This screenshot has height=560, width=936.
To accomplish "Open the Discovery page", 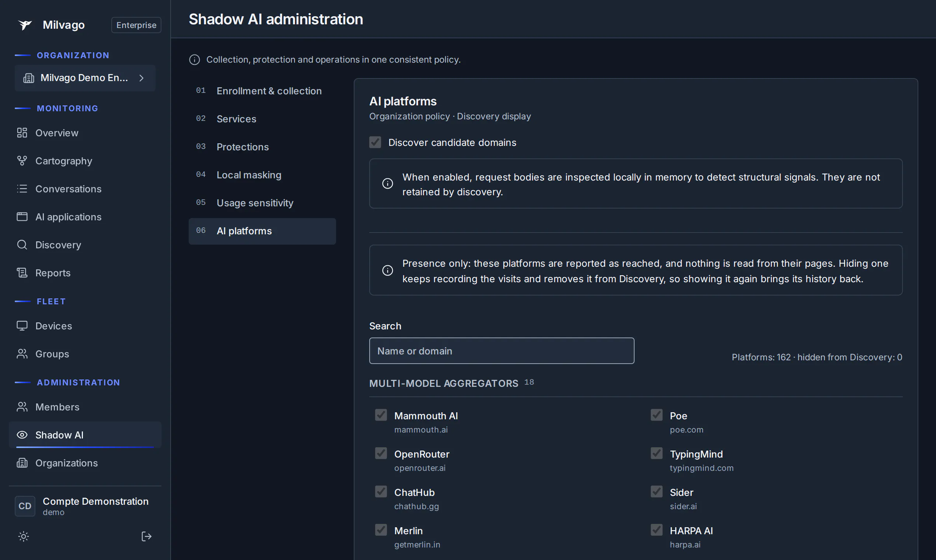I will 85,245.
